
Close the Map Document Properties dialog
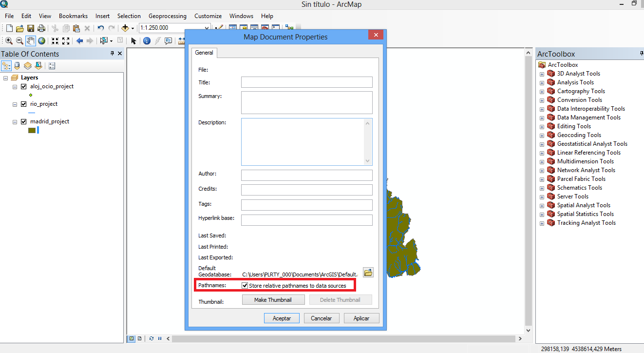pyautogui.click(x=375, y=35)
